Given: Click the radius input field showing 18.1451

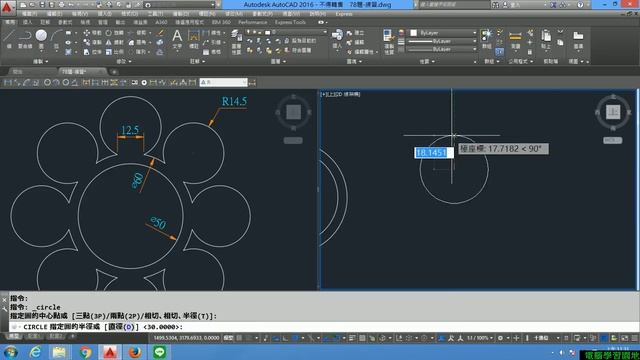Looking at the screenshot, I should [x=434, y=153].
